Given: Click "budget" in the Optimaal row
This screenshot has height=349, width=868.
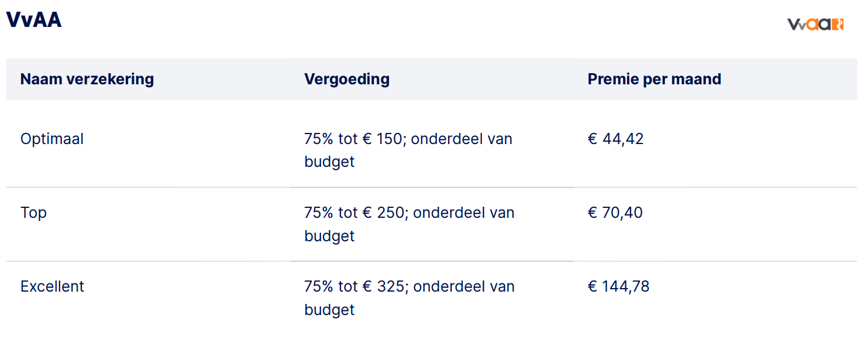Looking at the screenshot, I should (x=329, y=162).
